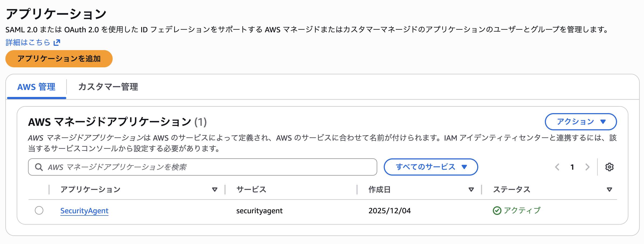Click the external link icon beside 詳細はこちら

click(57, 43)
